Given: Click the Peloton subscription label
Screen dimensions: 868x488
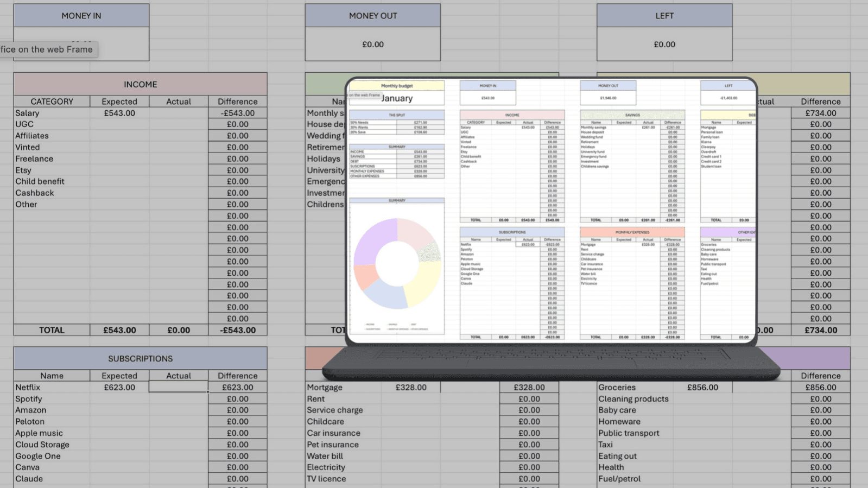Looking at the screenshot, I should coord(30,421).
